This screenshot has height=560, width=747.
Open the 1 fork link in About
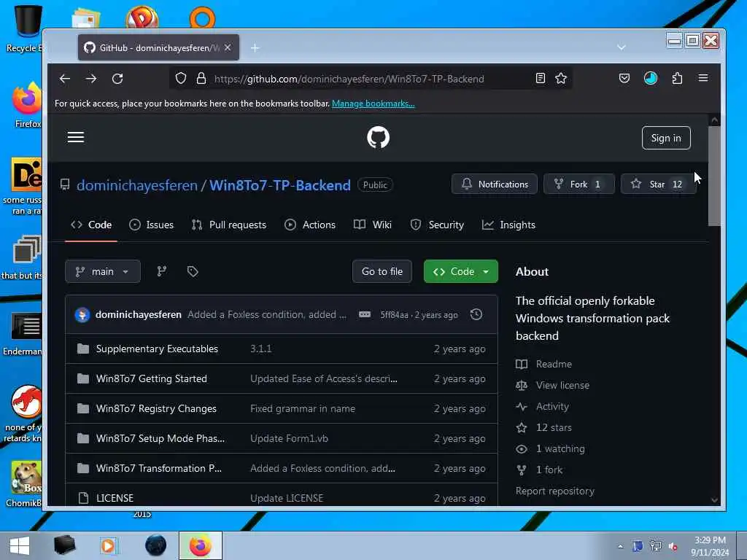549,470
